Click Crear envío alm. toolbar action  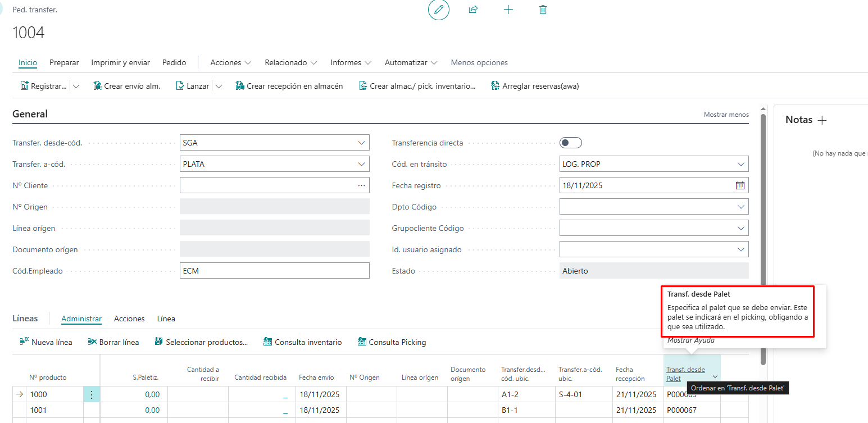pyautogui.click(x=126, y=86)
